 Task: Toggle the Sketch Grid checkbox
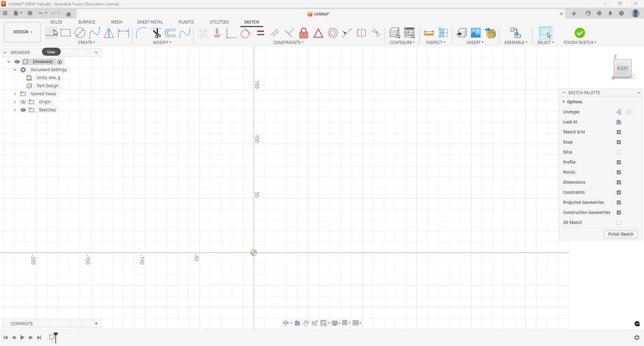[x=619, y=132]
